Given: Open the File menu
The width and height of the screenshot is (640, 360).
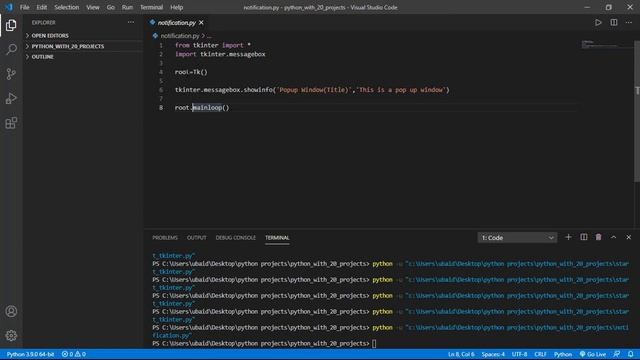Looking at the screenshot, I should 24,7.
